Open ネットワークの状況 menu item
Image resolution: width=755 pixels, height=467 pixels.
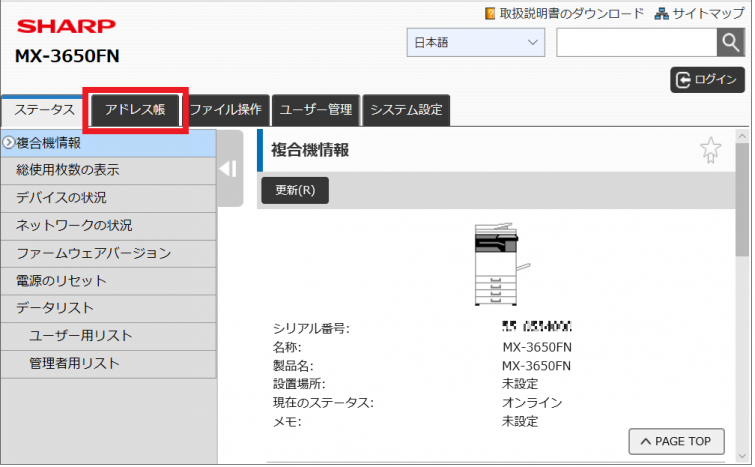point(108,226)
